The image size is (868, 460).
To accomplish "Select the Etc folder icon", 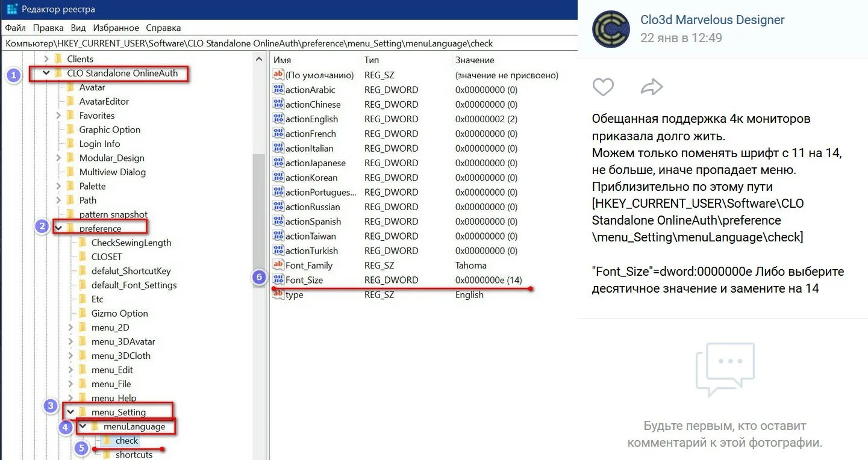I will click(x=83, y=299).
